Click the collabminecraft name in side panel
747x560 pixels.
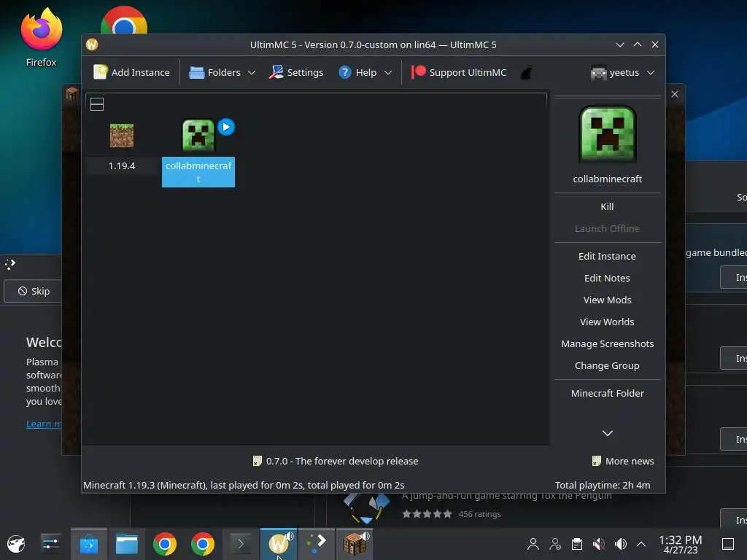point(608,179)
